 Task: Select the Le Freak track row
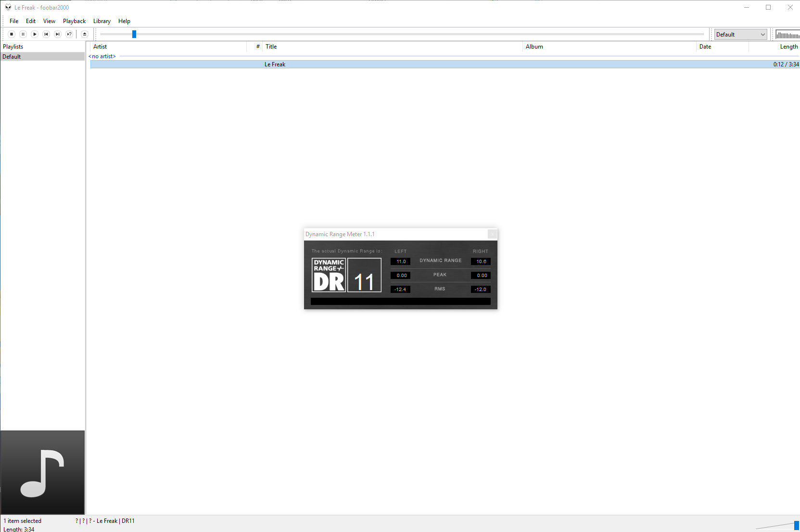pyautogui.click(x=445, y=64)
